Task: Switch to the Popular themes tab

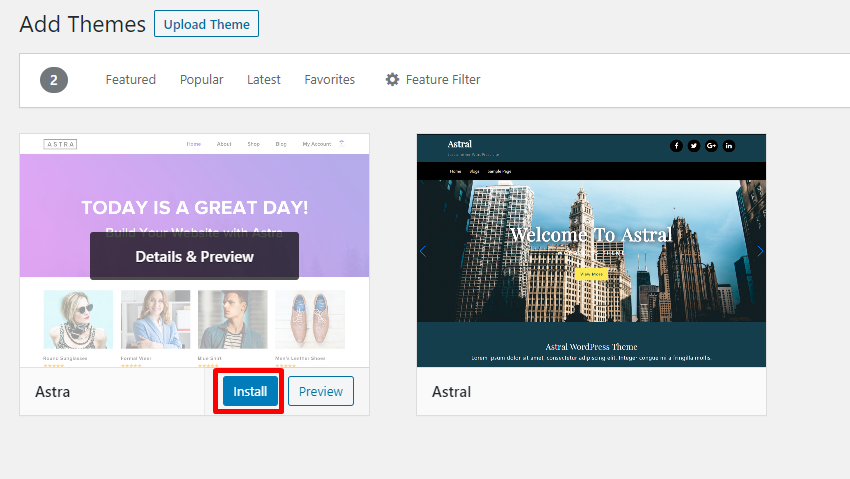Action: pos(202,80)
